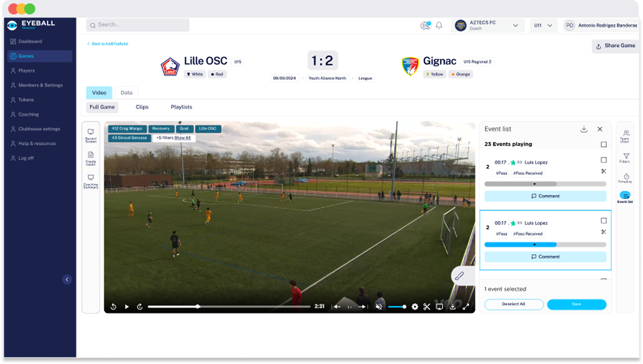Tick the highlighted second event checkbox
Viewport: 643px width, 364px height.
[x=604, y=220]
